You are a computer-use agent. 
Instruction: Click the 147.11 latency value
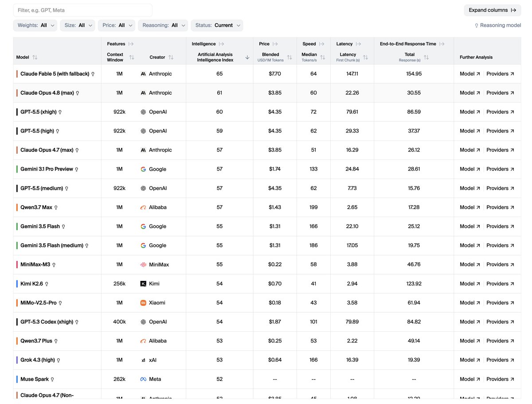[x=352, y=74]
